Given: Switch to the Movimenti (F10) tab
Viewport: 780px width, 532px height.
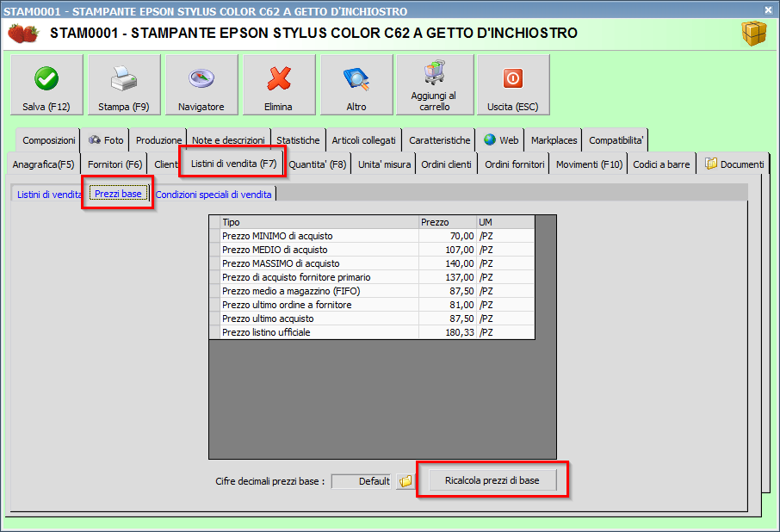Looking at the screenshot, I should point(589,164).
